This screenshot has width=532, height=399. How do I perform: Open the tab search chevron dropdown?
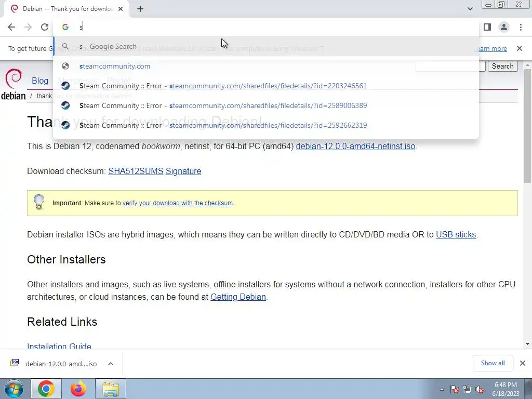point(470,9)
